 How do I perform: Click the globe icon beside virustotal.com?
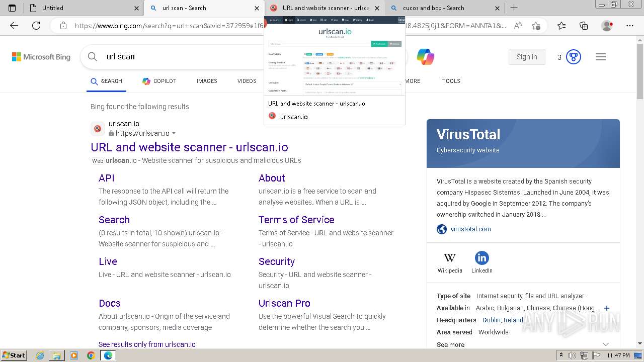click(442, 229)
